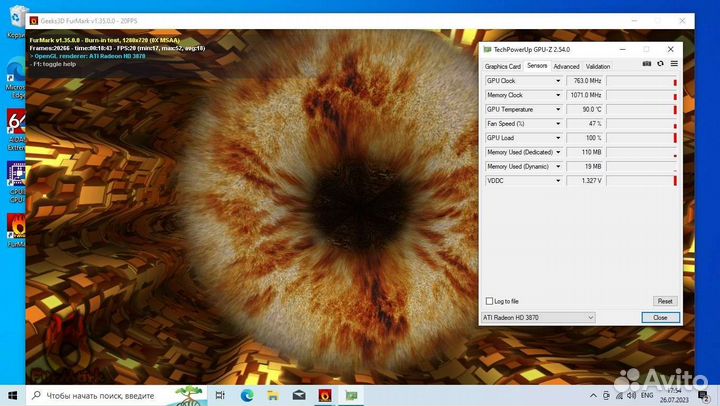The width and height of the screenshot is (720, 406).
Task: Click the GPU Load history graph
Action: [642, 138]
